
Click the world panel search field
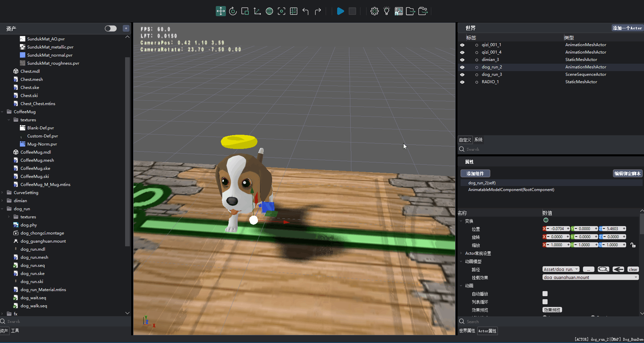(x=551, y=149)
